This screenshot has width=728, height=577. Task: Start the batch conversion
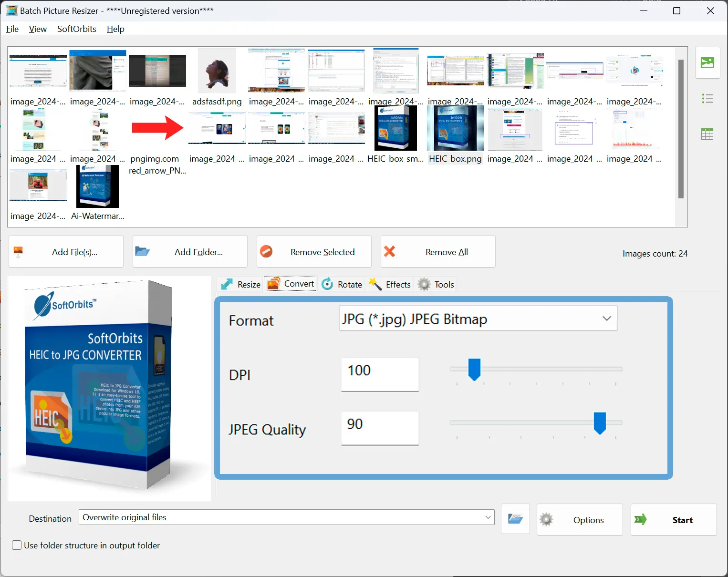tap(674, 520)
